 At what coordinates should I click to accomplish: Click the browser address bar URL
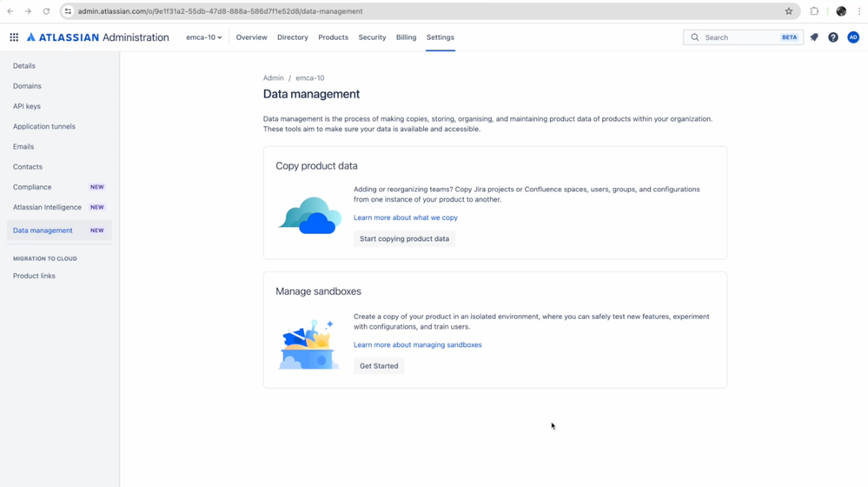point(221,11)
